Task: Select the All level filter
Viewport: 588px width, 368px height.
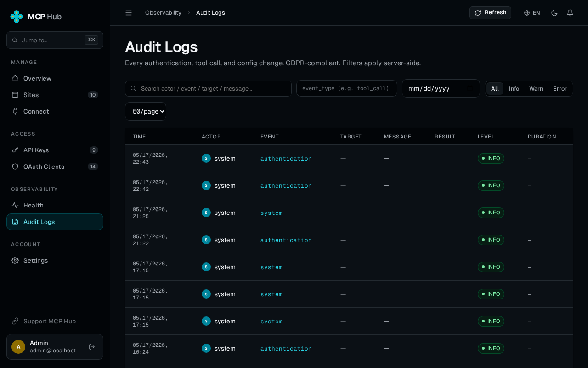Action: pyautogui.click(x=495, y=88)
